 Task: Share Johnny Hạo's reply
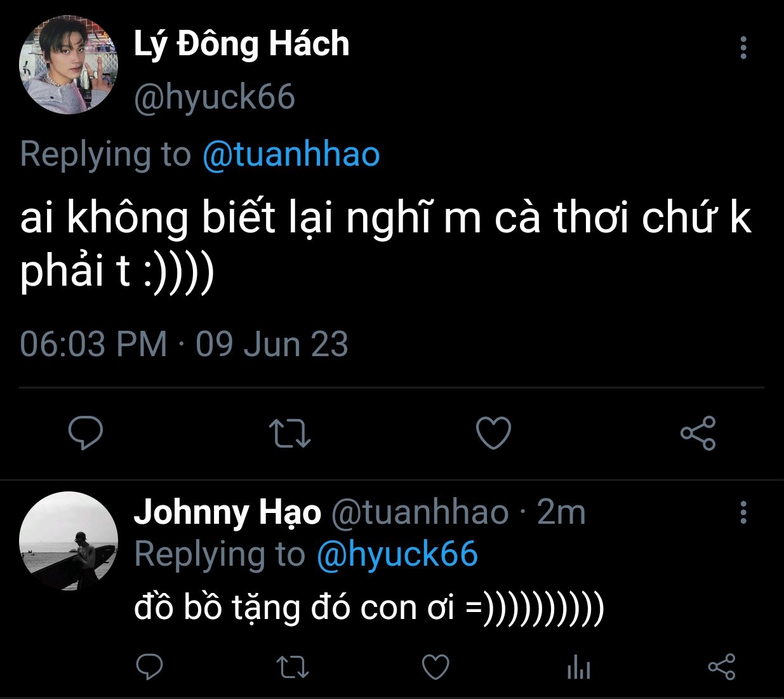click(721, 667)
